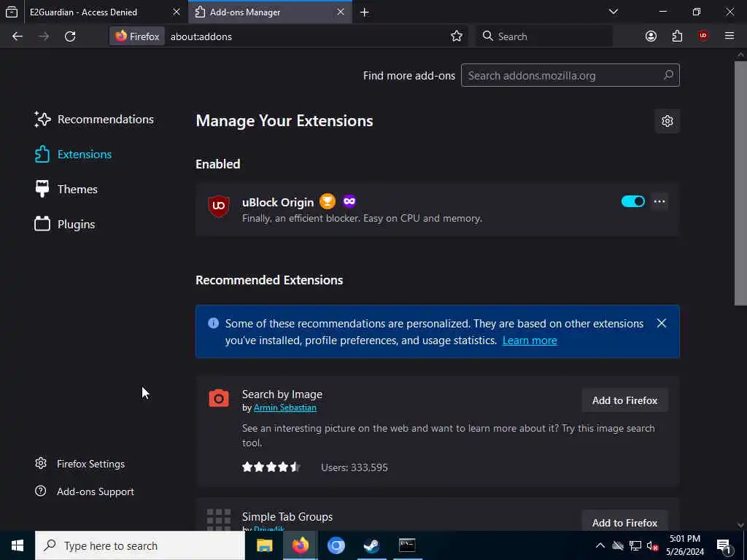Click the Windows Type here to search box
Image resolution: width=747 pixels, height=560 pixels.
(x=140, y=545)
